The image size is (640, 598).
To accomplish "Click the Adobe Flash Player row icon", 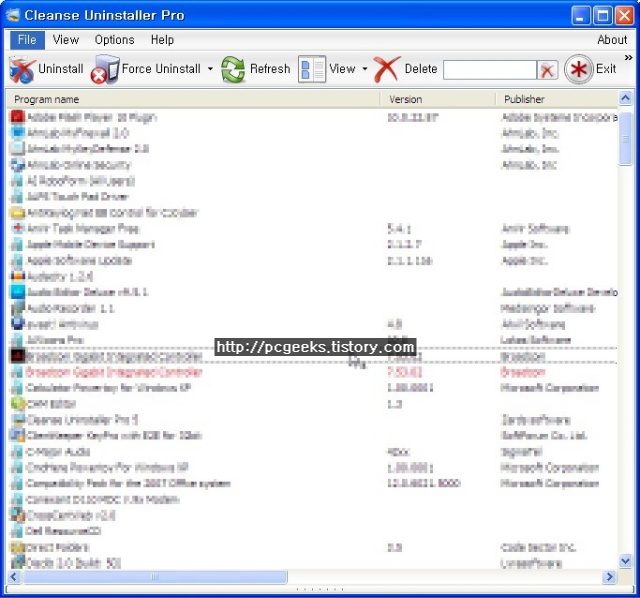I will [x=17, y=117].
